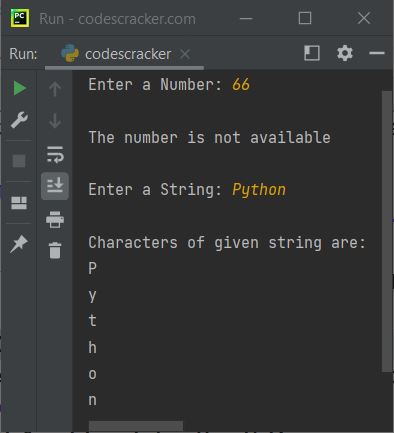Click the Down the stack trace arrow
Image resolution: width=394 pixels, height=433 pixels.
pyautogui.click(x=55, y=121)
